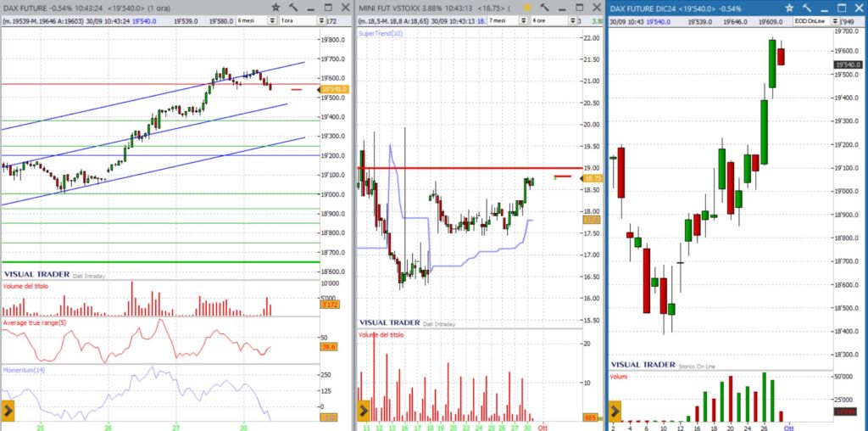This screenshot has height=431, width=868.
Task: Click yellow arrow button below the Momentum(14) panel
Action: coord(8,411)
